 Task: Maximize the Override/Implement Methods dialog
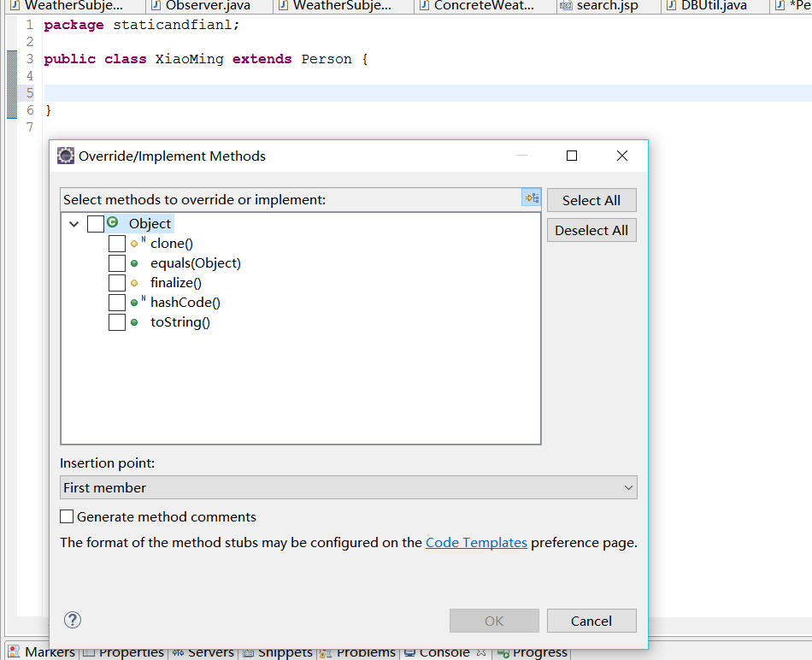point(572,156)
